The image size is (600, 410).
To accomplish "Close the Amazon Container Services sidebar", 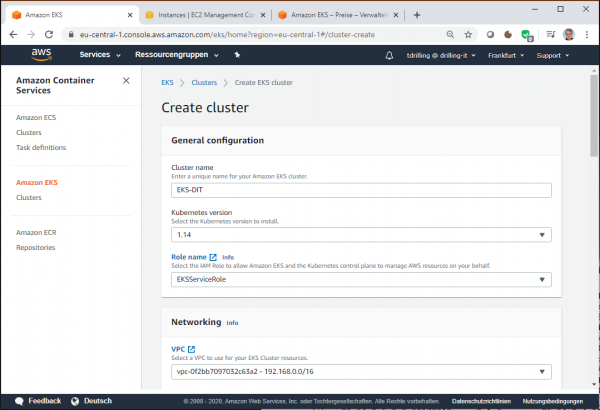I will [x=126, y=80].
